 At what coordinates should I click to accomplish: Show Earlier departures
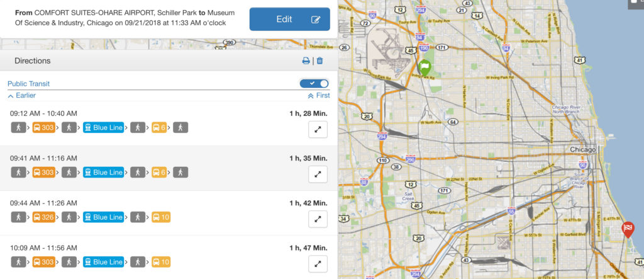[22, 96]
